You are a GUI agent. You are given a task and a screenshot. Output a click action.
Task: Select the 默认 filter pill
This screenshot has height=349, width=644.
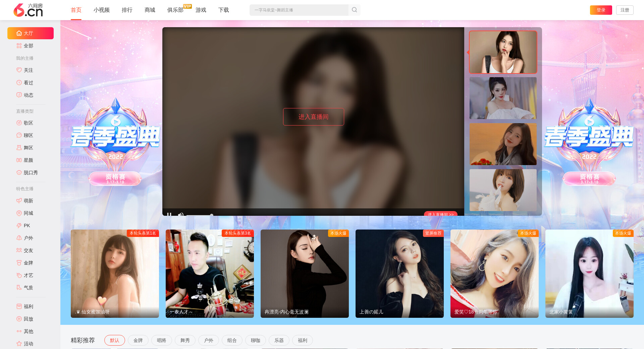tap(114, 340)
